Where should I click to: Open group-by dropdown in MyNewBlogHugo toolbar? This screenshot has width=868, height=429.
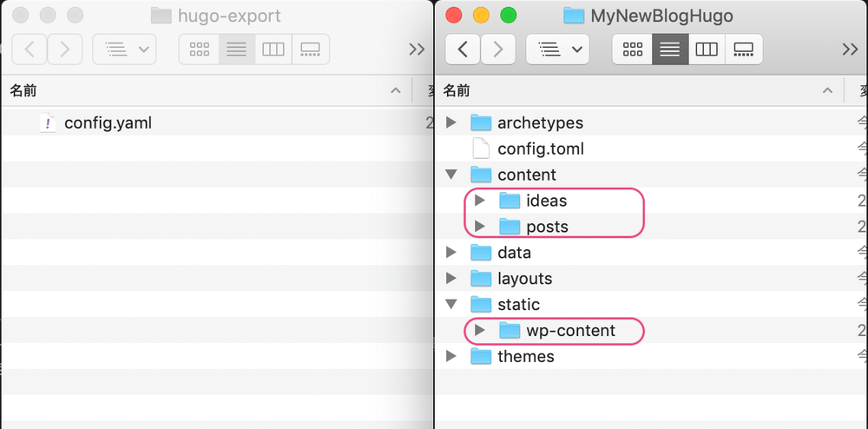pos(557,49)
